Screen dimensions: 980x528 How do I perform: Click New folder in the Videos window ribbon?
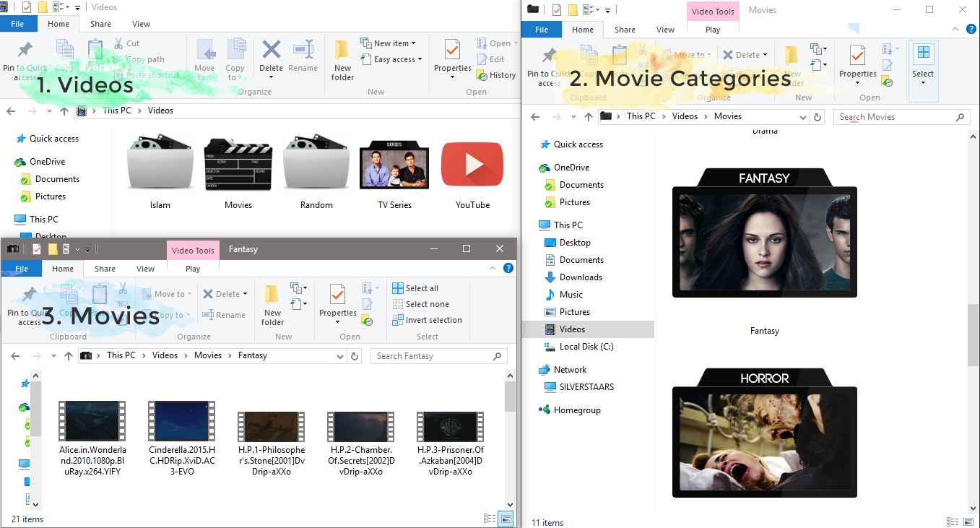tap(342, 59)
